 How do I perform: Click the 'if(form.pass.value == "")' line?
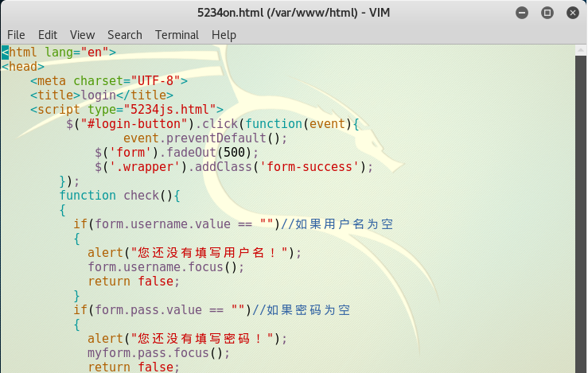[x=212, y=309]
